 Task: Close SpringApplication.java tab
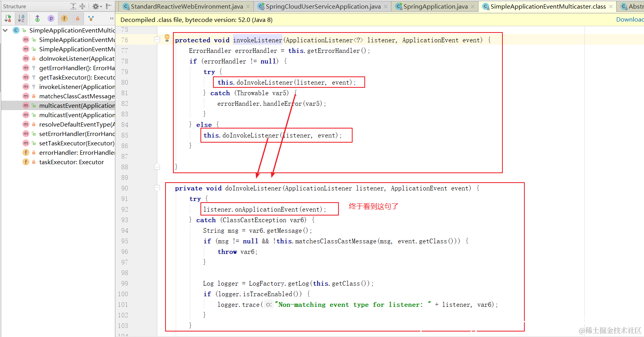(473, 6)
